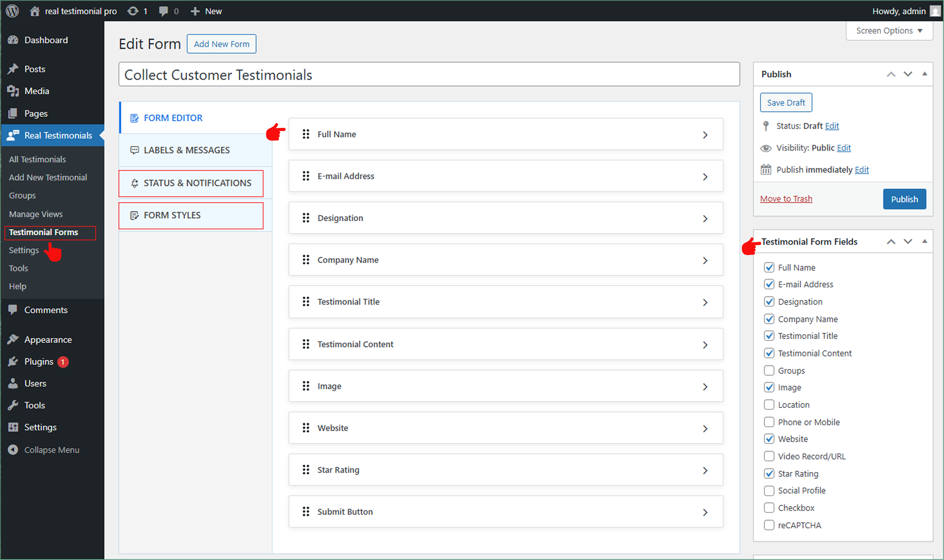
Task: Click the Submit Button drag handle
Action: coord(306,512)
